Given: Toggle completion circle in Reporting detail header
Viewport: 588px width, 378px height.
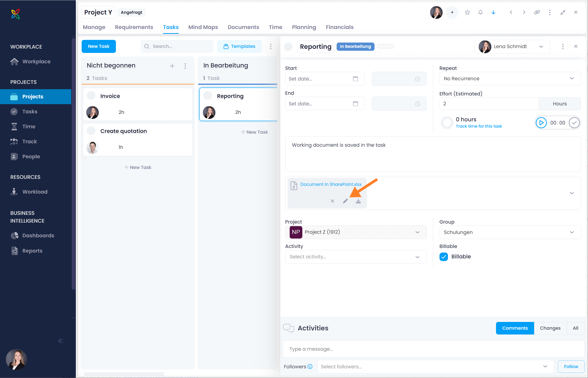Looking at the screenshot, I should [288, 46].
